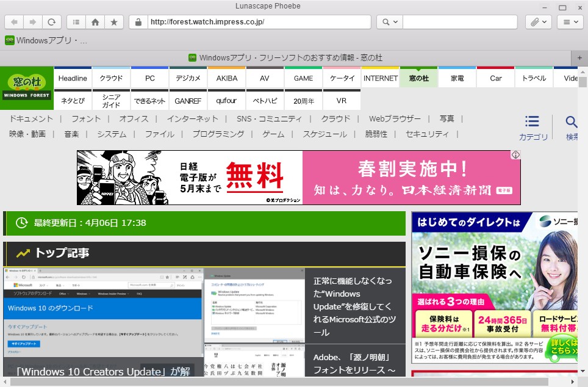Open the list view toolbar icon
This screenshot has width=588, height=387.
tap(76, 22)
